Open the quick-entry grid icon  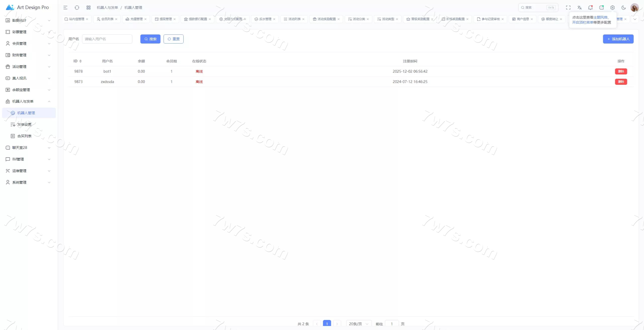pyautogui.click(x=89, y=8)
